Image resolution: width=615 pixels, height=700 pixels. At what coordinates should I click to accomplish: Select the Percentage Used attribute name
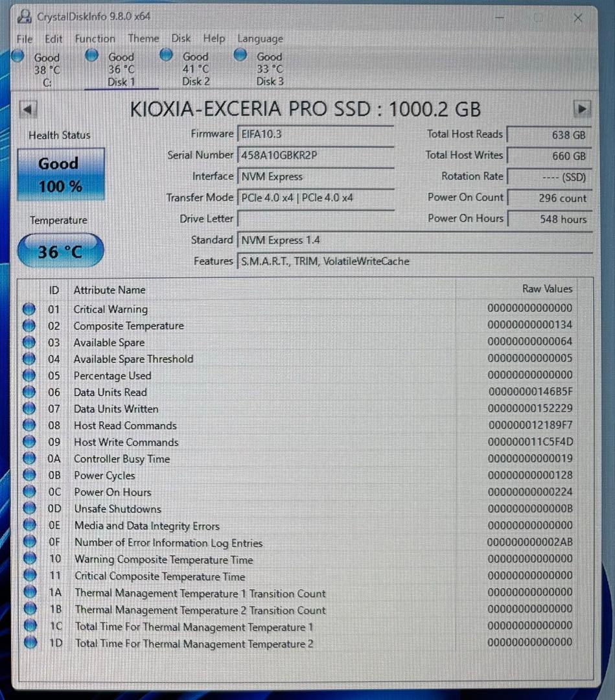113,376
